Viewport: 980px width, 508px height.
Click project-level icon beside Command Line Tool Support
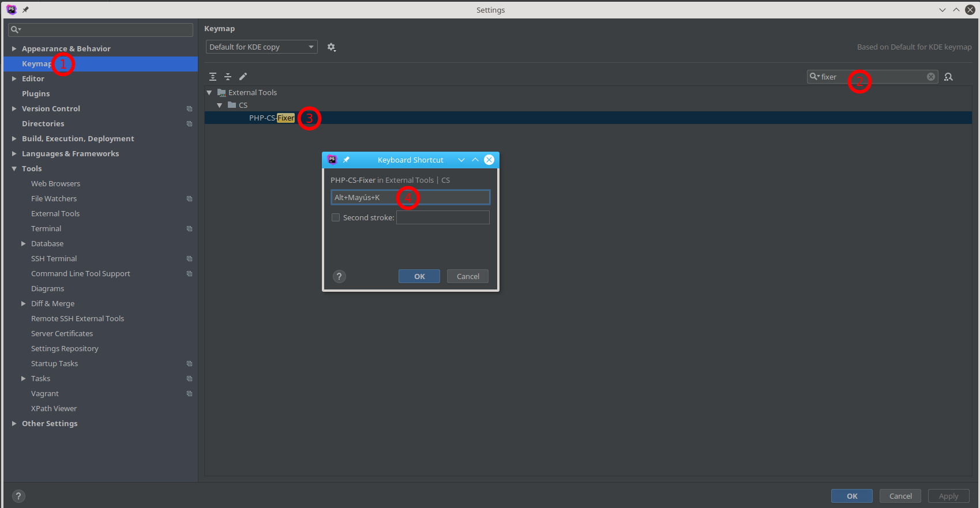click(189, 273)
